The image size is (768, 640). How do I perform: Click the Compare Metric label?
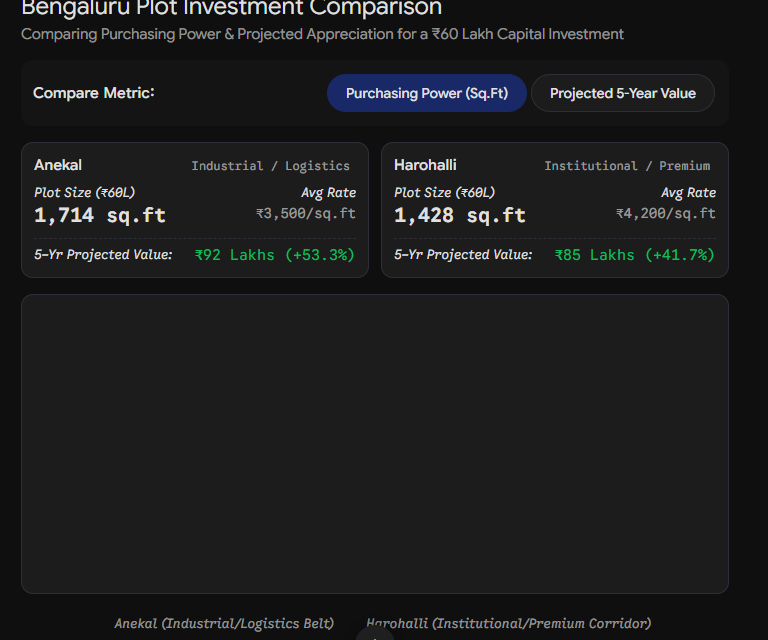pyautogui.click(x=94, y=93)
